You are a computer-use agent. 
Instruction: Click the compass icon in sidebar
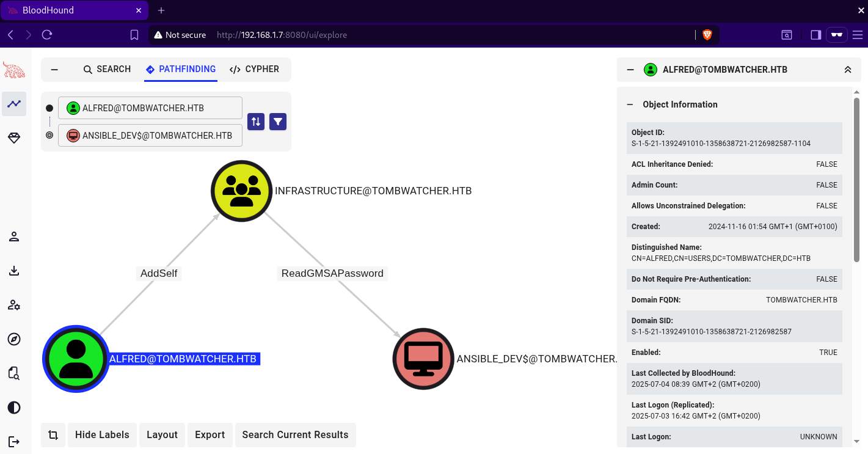[14, 339]
